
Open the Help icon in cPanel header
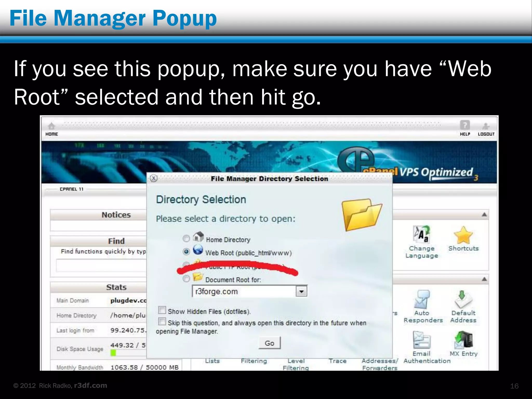click(465, 125)
